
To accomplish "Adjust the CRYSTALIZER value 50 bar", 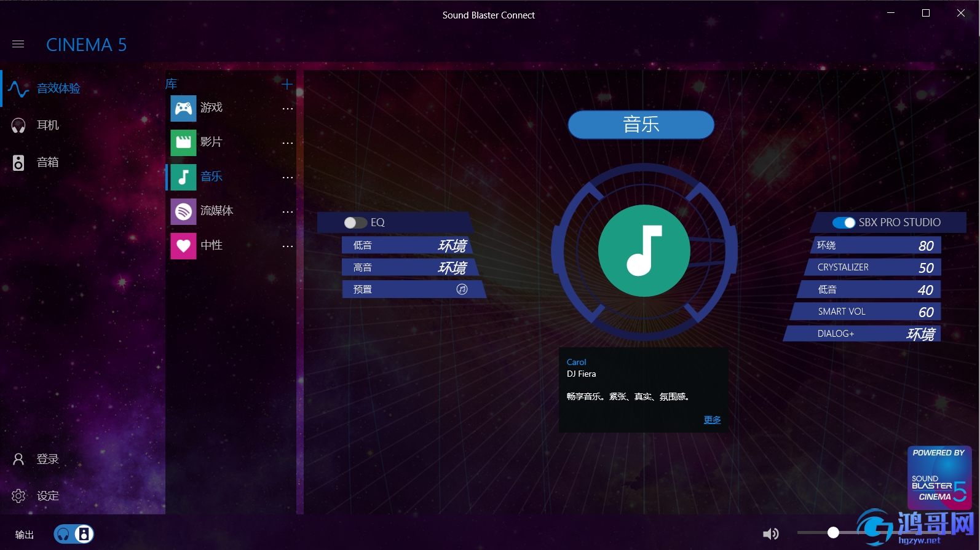I will point(872,267).
